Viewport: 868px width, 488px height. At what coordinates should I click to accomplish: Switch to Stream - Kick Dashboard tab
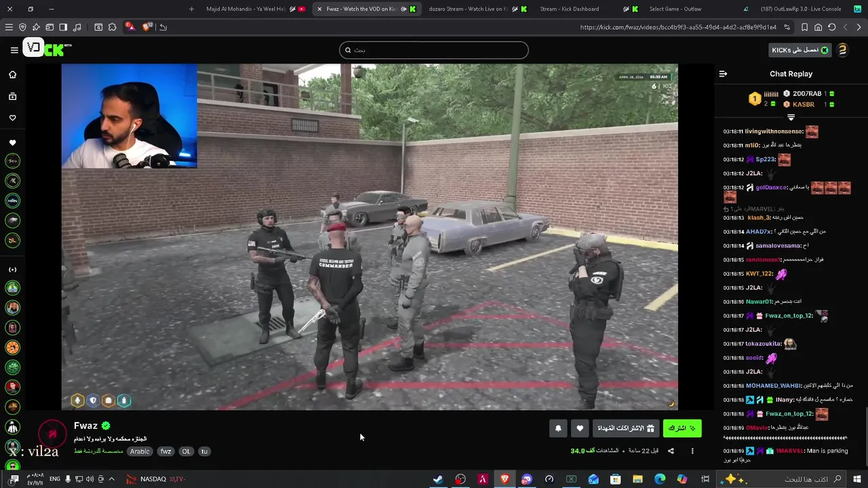pyautogui.click(x=589, y=9)
